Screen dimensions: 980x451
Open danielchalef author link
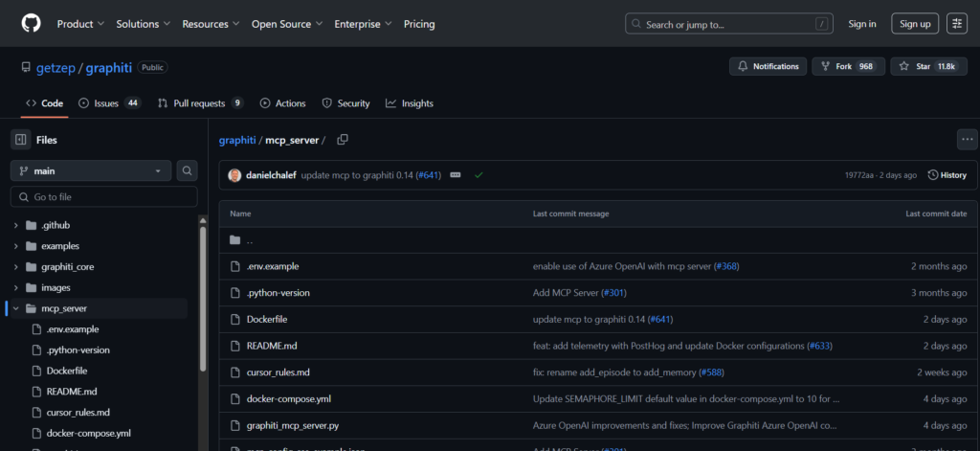coord(271,175)
